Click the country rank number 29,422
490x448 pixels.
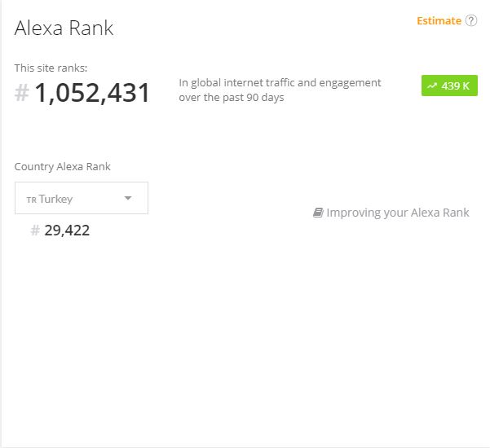click(x=67, y=231)
